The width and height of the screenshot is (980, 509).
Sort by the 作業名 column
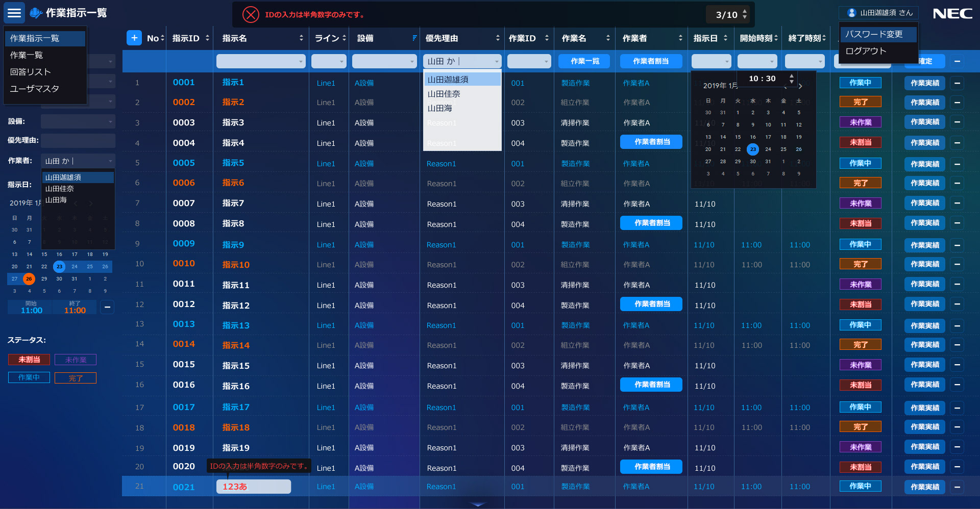[x=608, y=38]
